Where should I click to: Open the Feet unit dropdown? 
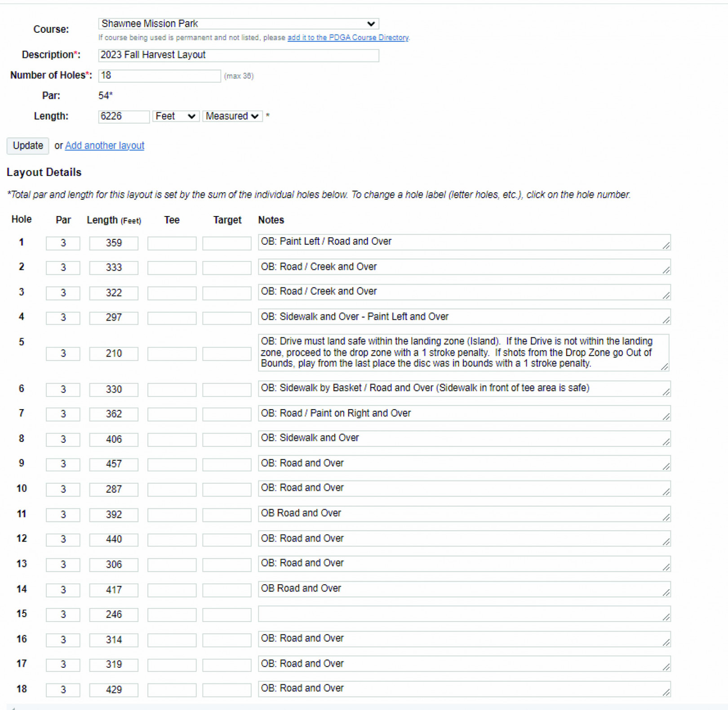175,116
